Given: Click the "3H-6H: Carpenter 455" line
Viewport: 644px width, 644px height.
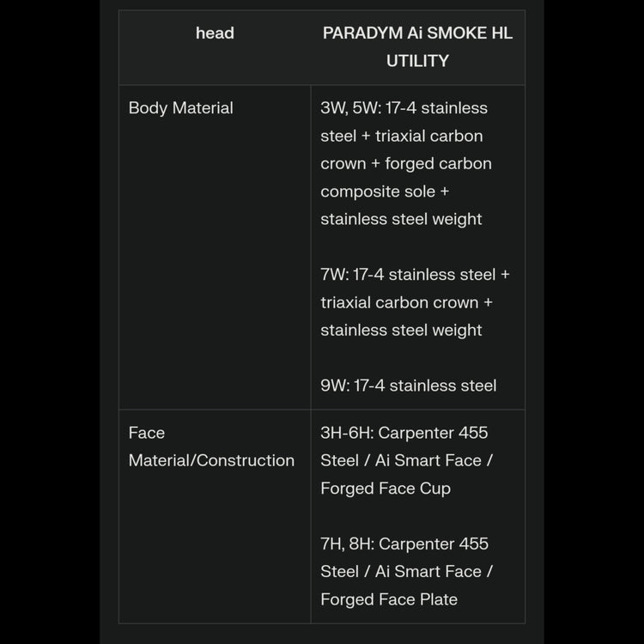Looking at the screenshot, I should [x=404, y=433].
